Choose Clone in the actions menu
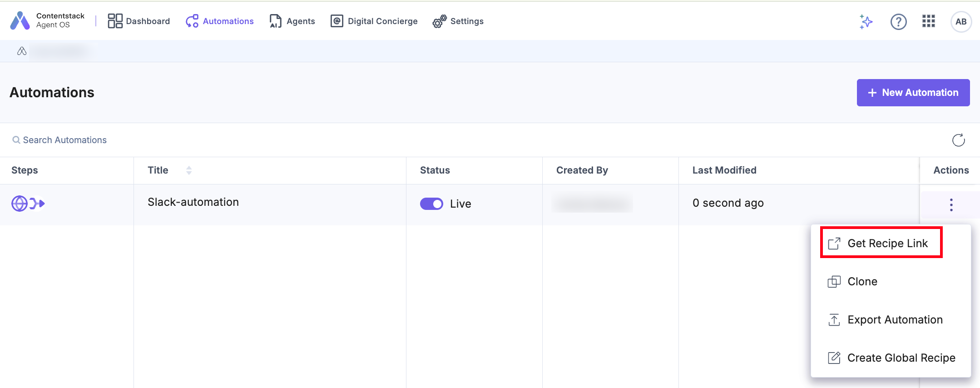 (x=862, y=282)
